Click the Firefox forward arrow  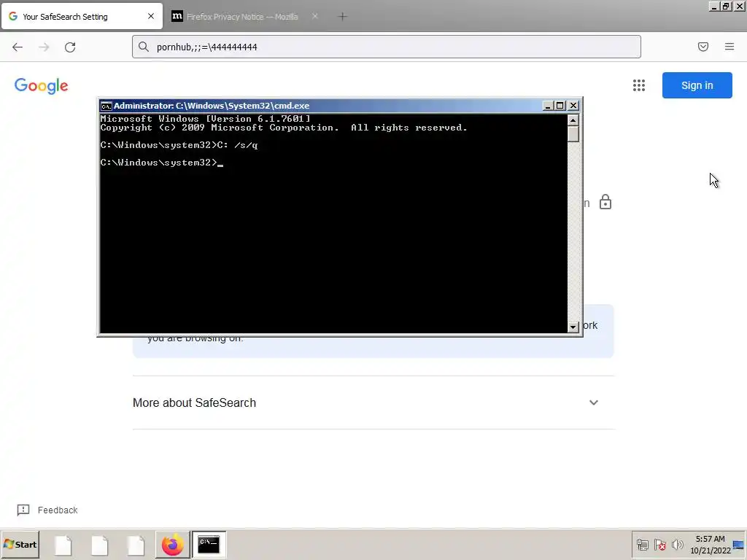tap(44, 47)
